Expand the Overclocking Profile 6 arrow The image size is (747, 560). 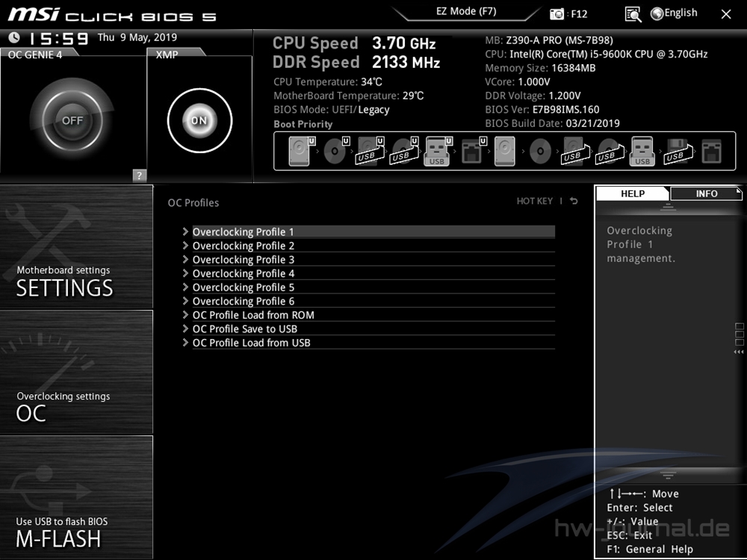tap(185, 300)
